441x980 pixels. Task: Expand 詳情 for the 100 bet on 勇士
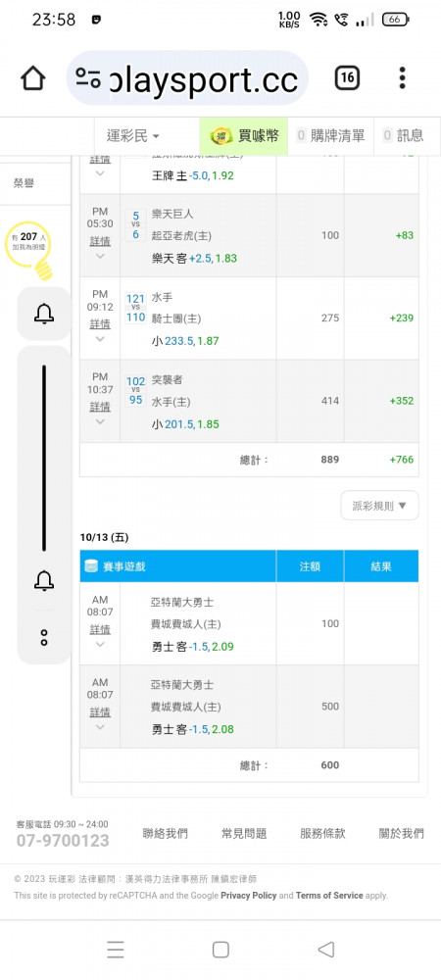click(100, 629)
